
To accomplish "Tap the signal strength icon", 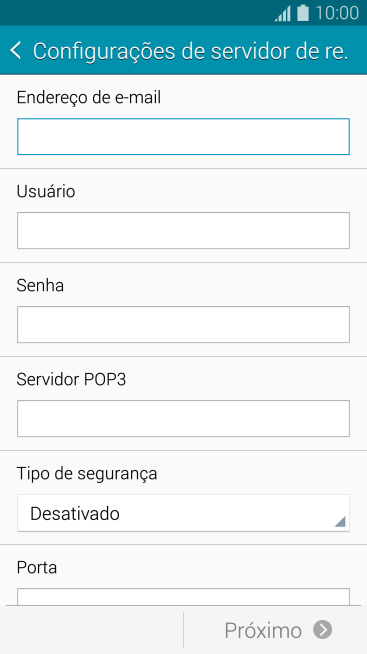I will (283, 13).
